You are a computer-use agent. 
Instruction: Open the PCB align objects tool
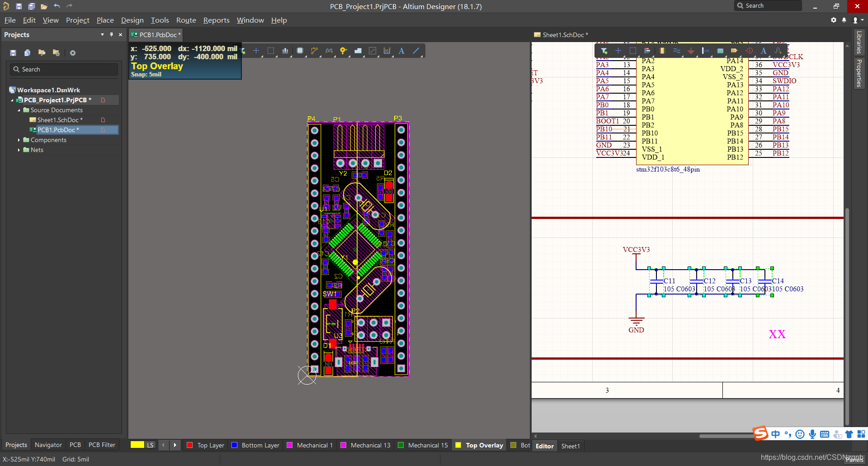click(x=285, y=51)
